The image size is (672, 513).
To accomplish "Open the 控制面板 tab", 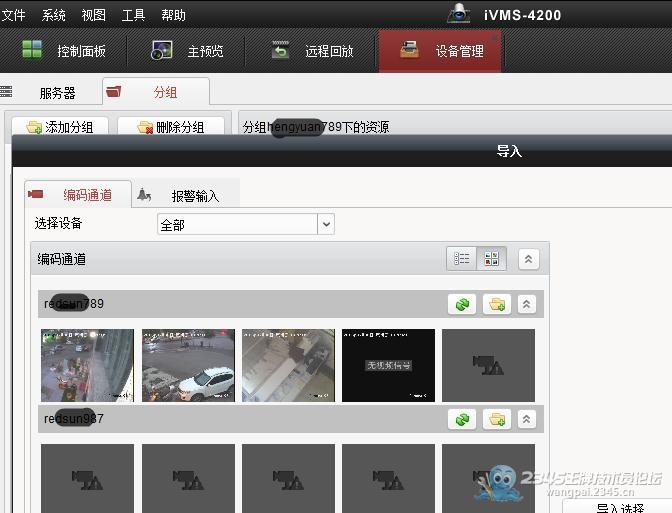I will coord(65,51).
